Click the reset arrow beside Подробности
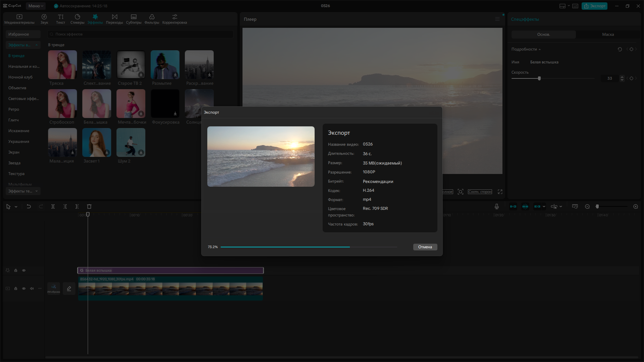The image size is (644, 362). click(x=620, y=49)
